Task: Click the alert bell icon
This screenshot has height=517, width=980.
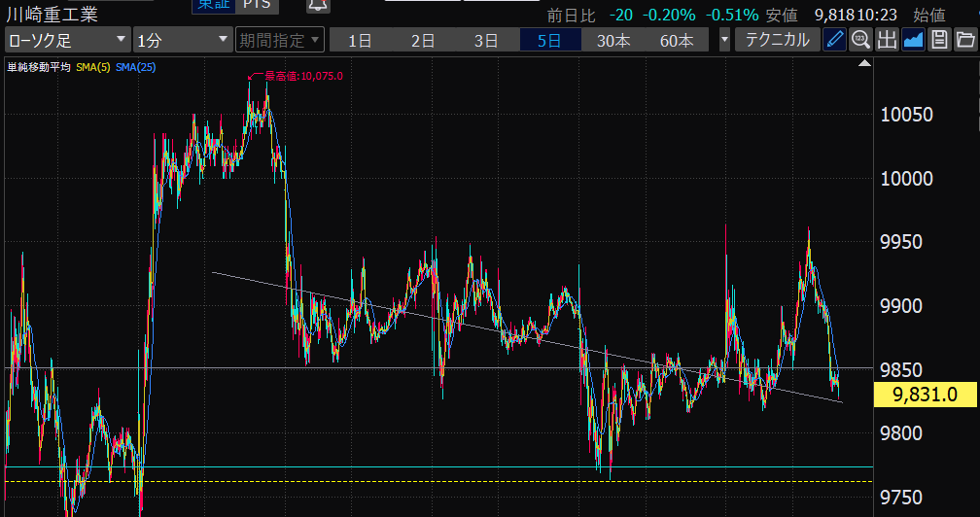Action: coord(317,5)
